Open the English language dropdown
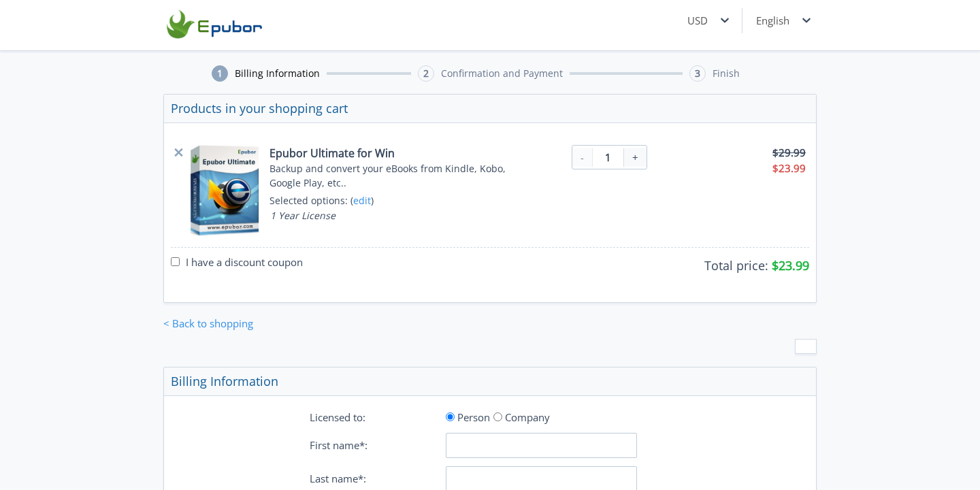This screenshot has height=490, width=980. click(x=783, y=20)
